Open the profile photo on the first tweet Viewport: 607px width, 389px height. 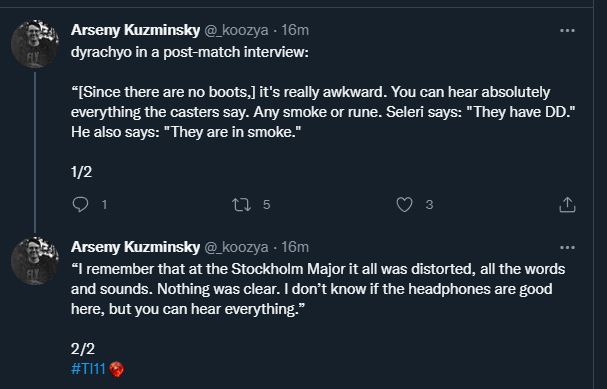pos(35,44)
